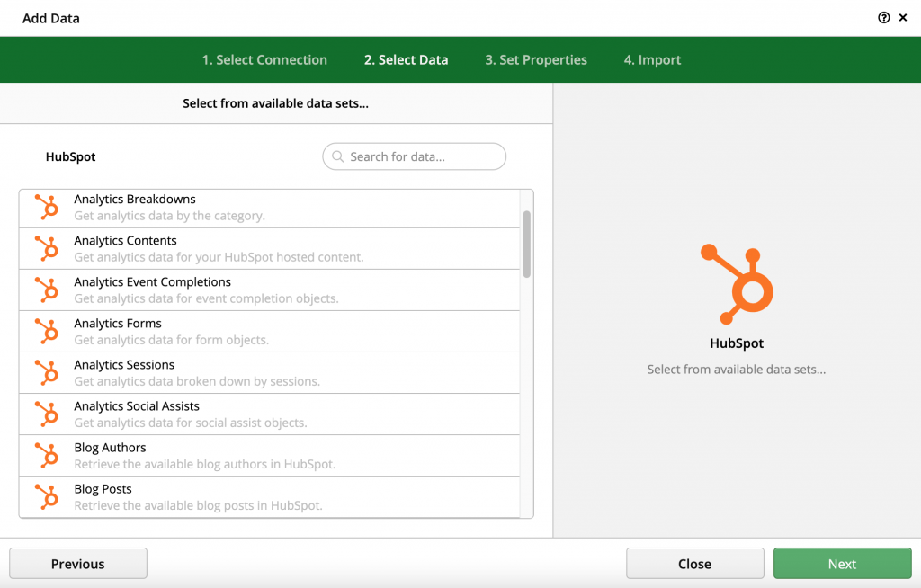
Task: Click 'Get analytics data for event completion objects.'
Action: (206, 298)
